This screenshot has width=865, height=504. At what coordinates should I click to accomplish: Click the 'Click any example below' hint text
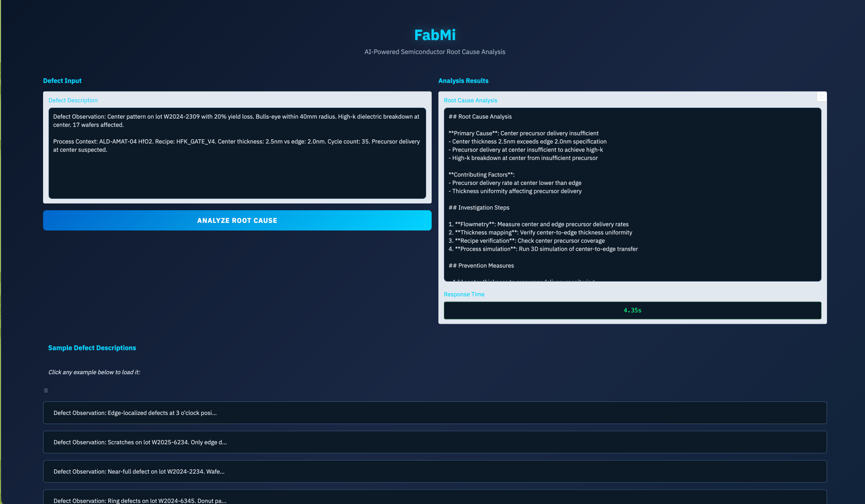coord(94,372)
